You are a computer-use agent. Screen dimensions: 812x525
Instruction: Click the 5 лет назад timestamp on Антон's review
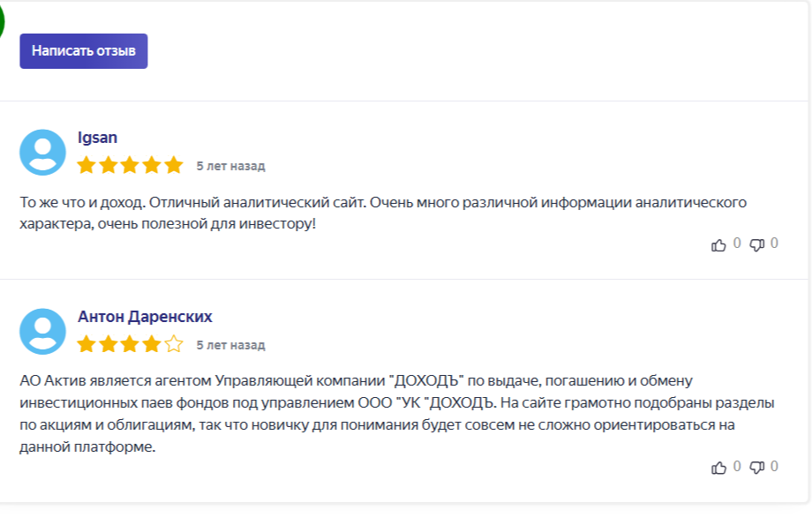tap(231, 346)
